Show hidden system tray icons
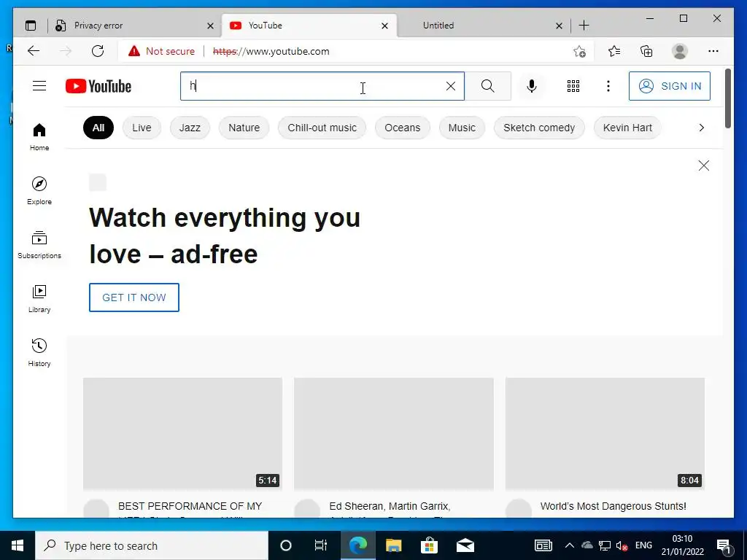 (x=569, y=545)
